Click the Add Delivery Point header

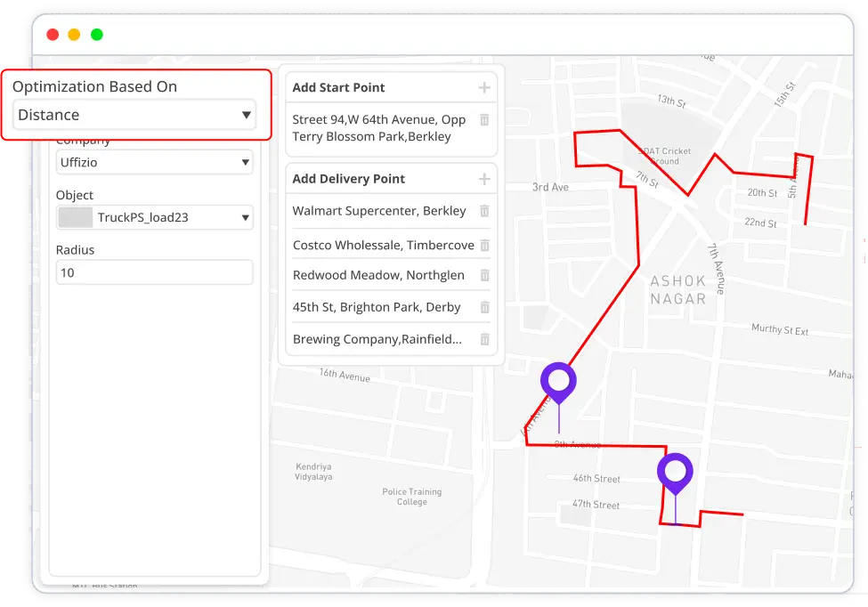coord(349,179)
